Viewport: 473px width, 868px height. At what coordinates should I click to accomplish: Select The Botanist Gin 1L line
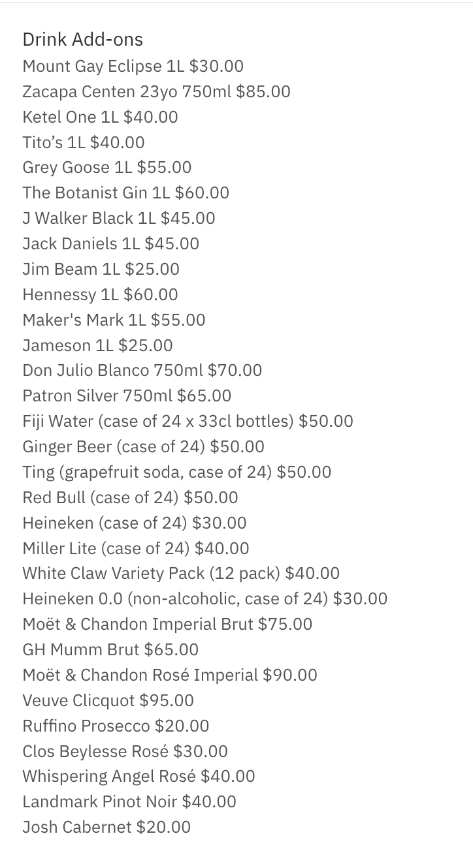coord(125,193)
